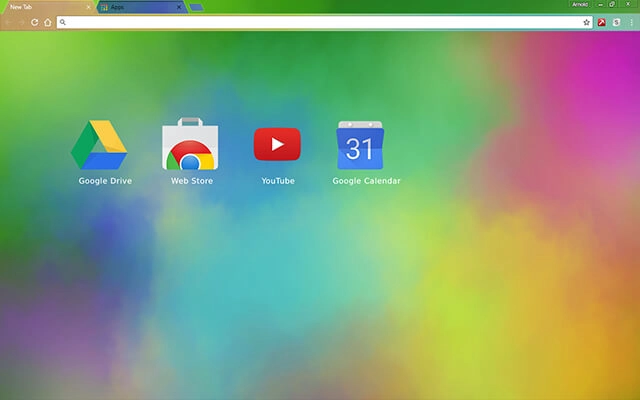
Task: Click the back navigation arrow
Action: (8, 22)
